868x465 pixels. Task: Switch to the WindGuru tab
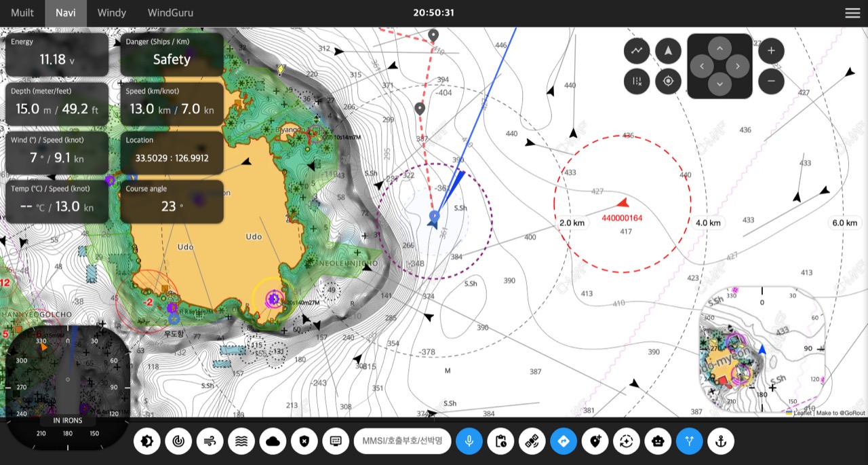tap(170, 13)
